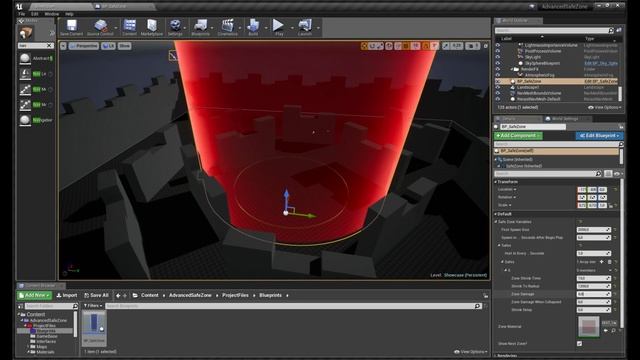Open World Outliner View Options dropdown
Screen dimensions: 640x360
point(605,107)
